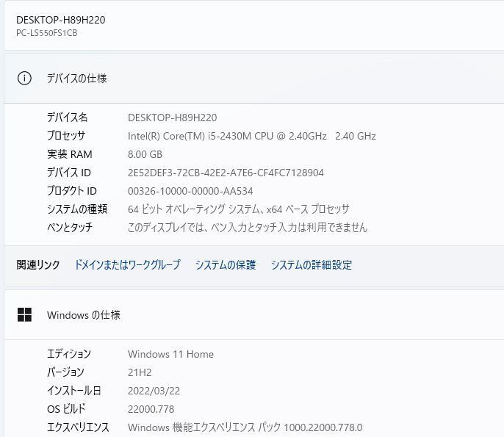The image size is (504, 437).
Task: Click the DESKTOP-H89H220 title at top
Action: [x=61, y=20]
